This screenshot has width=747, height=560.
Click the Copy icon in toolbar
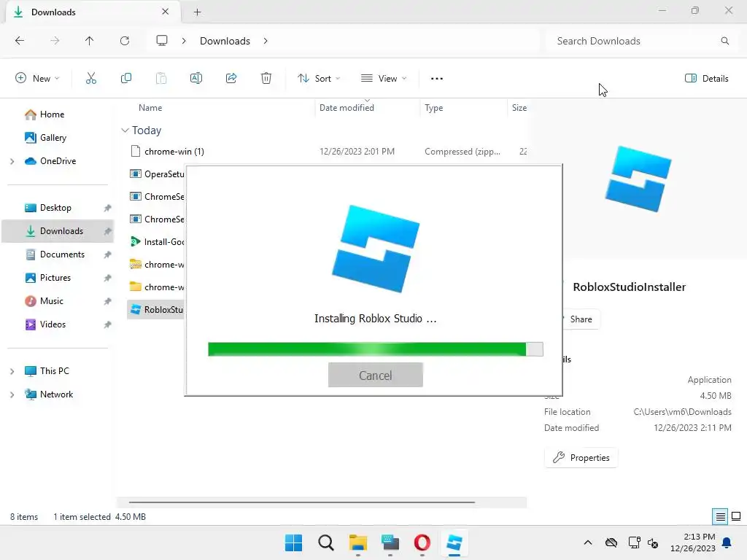pyautogui.click(x=126, y=78)
